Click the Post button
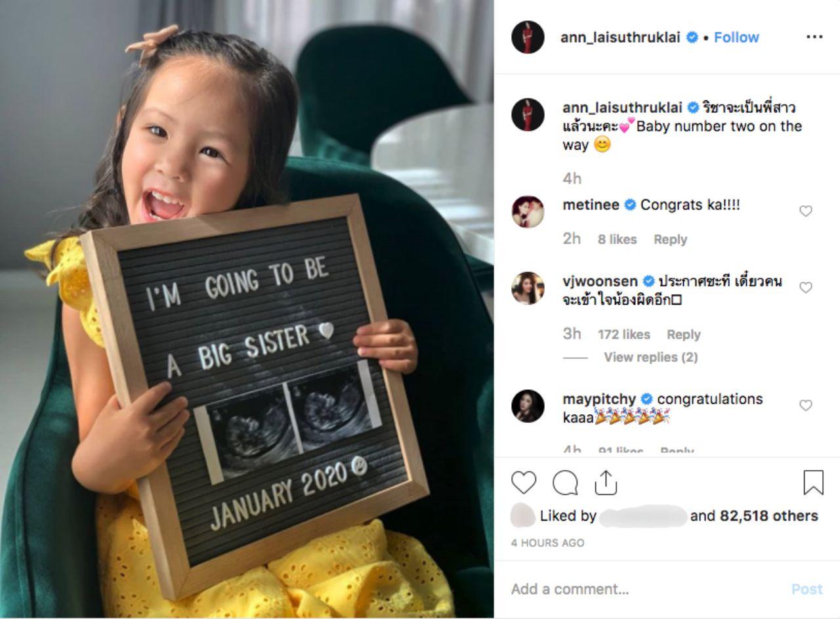Screen dimensions: 840x619 (x=807, y=589)
